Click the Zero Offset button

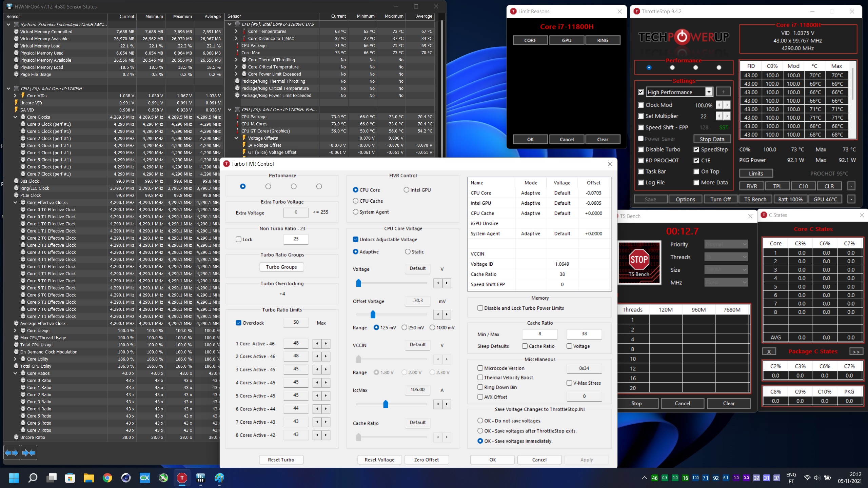426,460
